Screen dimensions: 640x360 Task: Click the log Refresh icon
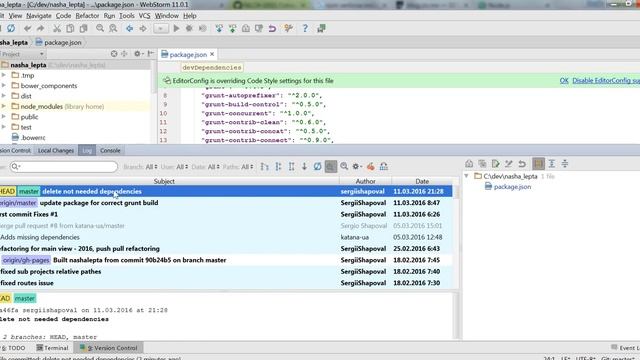tap(318, 167)
